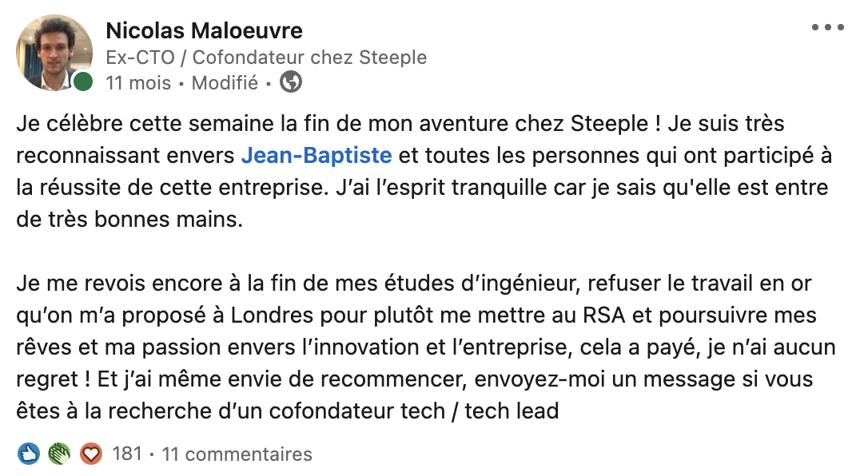Open the three-dot post options menu

point(827,27)
